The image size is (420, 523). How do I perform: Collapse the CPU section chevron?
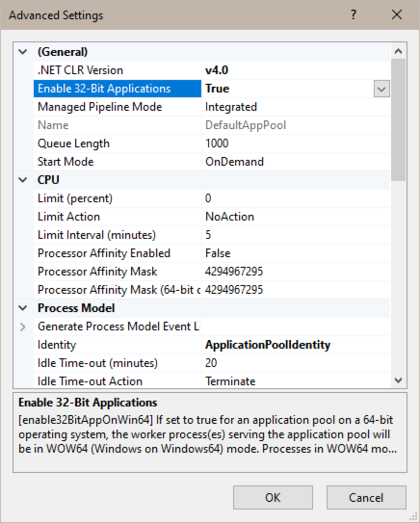pos(23,180)
